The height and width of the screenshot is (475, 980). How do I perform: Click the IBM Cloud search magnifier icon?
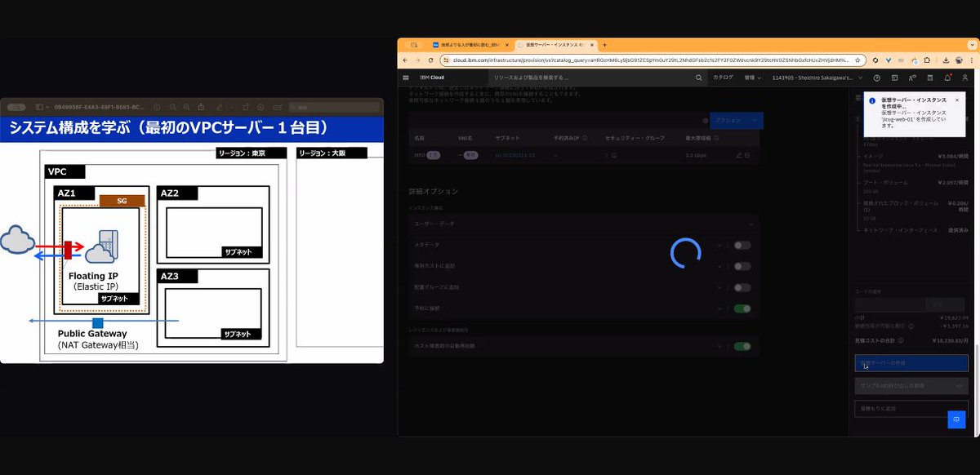(x=699, y=78)
